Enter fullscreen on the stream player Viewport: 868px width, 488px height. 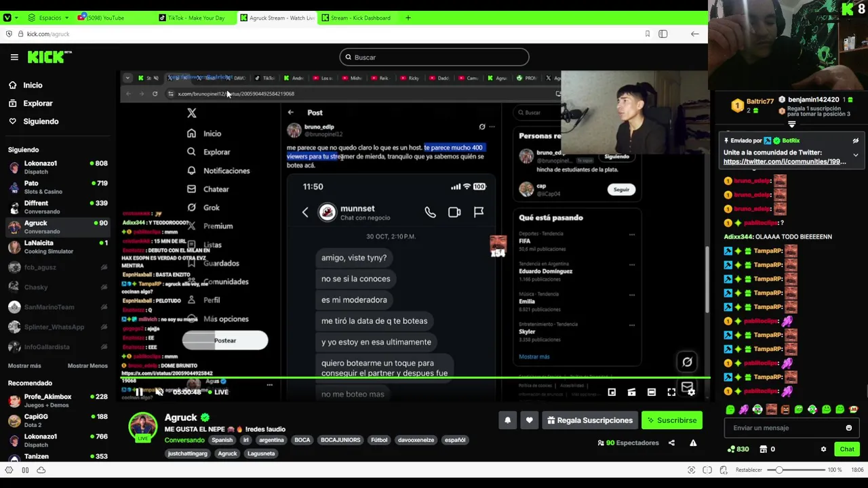pyautogui.click(x=671, y=392)
